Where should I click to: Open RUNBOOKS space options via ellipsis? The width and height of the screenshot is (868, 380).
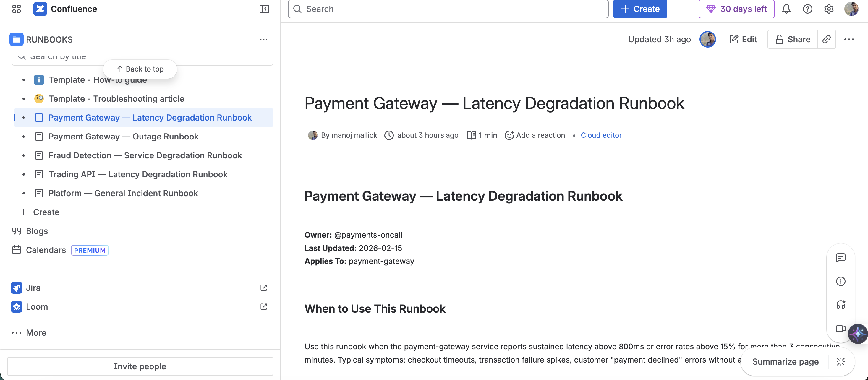pyautogui.click(x=264, y=39)
